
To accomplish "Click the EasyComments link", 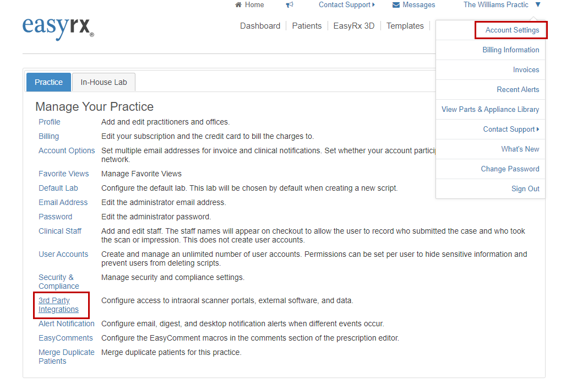I will (x=66, y=338).
